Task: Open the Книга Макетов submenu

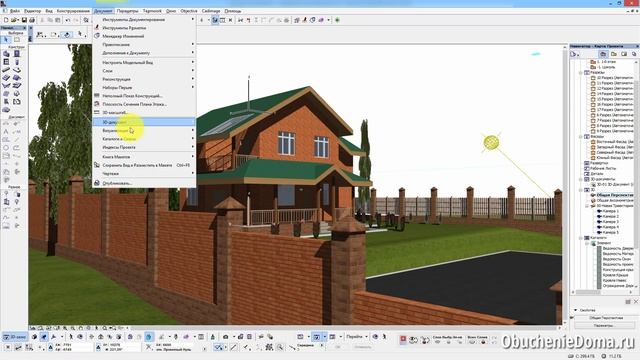Action: click(144, 157)
